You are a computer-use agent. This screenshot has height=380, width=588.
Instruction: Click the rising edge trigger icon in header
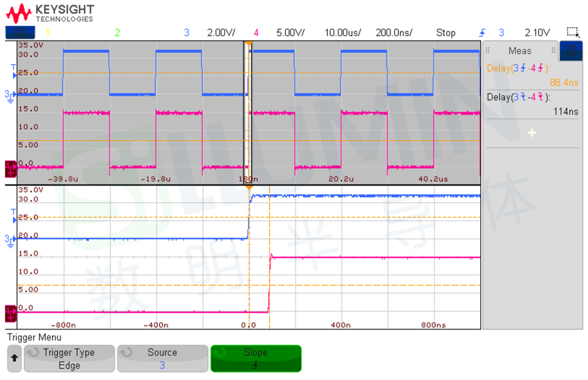(x=482, y=33)
